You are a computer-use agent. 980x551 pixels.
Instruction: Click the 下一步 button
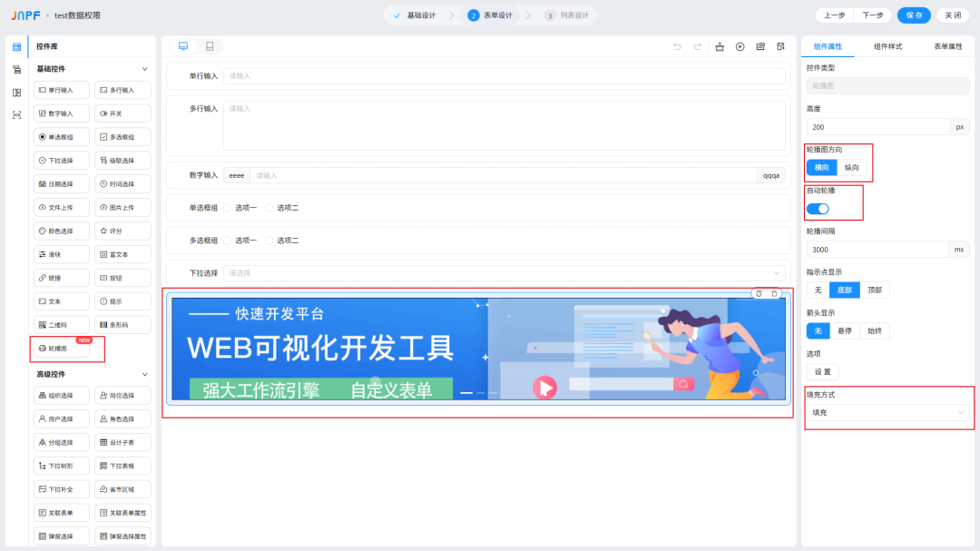(873, 15)
